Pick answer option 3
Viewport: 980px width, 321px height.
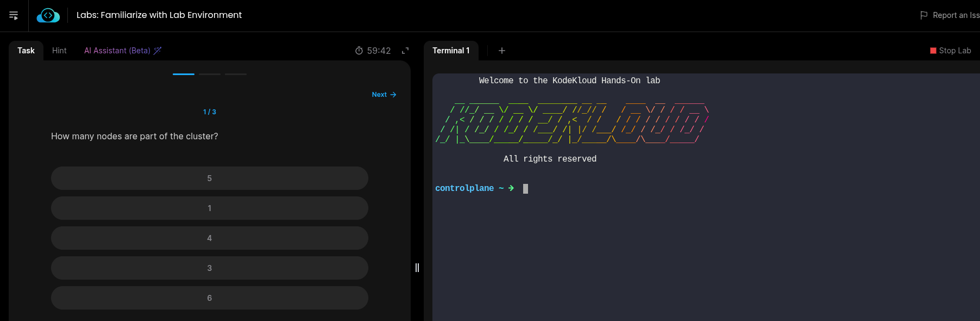pos(209,268)
